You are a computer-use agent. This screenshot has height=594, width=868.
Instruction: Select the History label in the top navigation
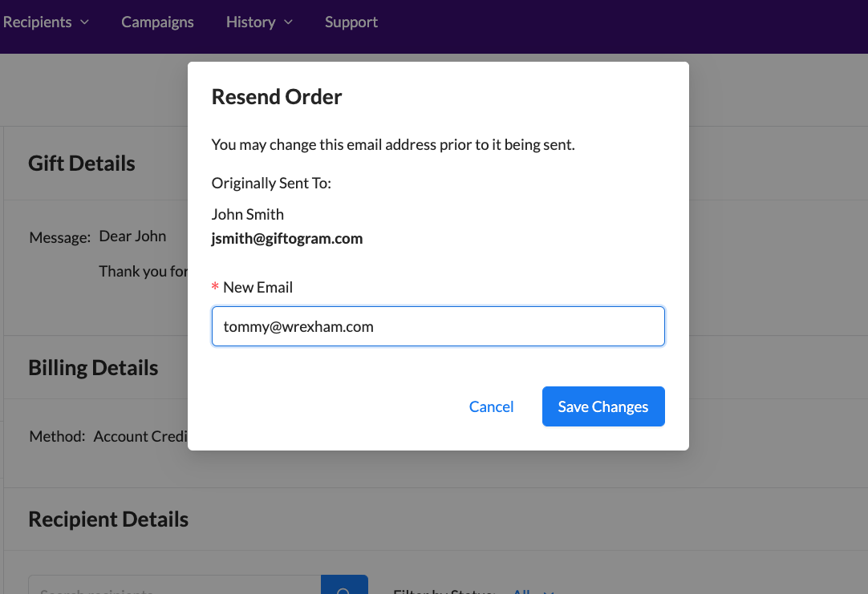coord(250,22)
